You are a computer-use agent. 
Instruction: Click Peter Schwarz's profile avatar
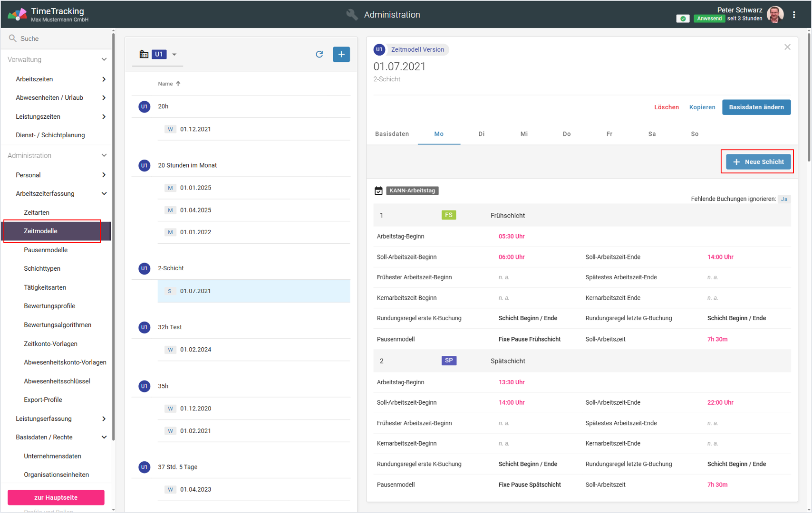(x=775, y=15)
